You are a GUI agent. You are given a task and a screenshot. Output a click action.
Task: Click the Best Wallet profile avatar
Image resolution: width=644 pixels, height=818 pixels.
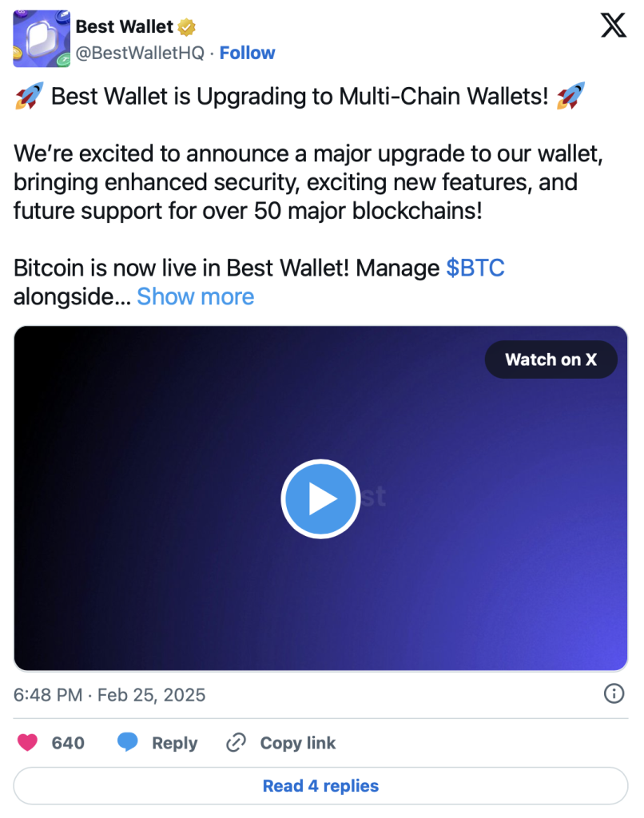tap(41, 38)
